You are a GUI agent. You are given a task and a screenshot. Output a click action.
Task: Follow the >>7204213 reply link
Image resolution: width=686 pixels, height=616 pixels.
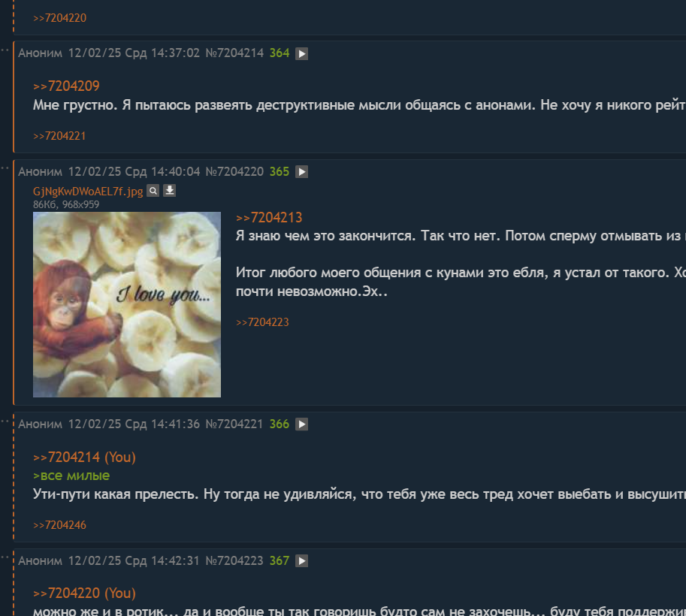[x=269, y=217]
